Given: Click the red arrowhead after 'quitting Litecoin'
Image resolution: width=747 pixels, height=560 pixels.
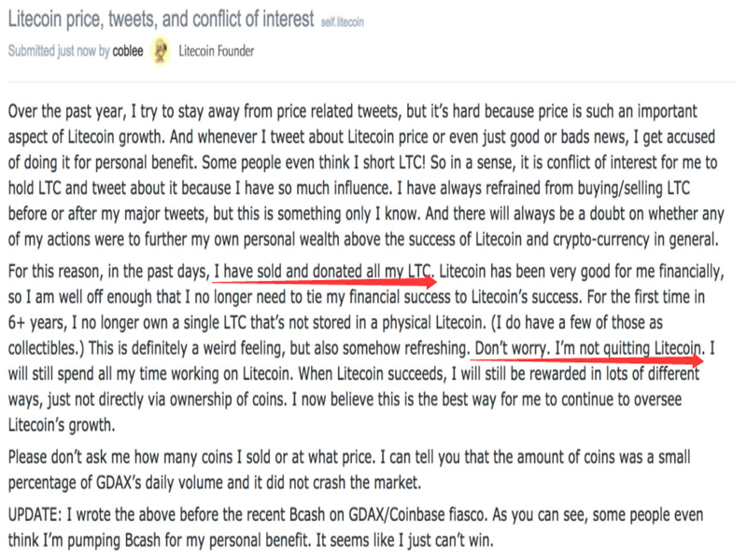Looking at the screenshot, I should click(697, 360).
